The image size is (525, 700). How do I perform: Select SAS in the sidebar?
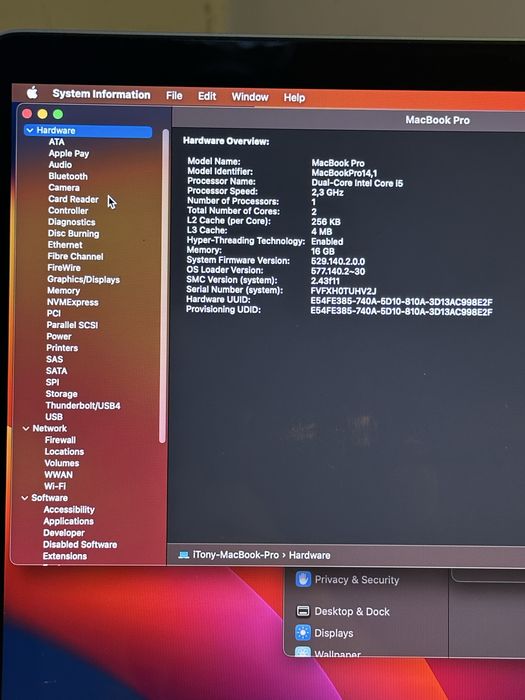click(x=54, y=359)
